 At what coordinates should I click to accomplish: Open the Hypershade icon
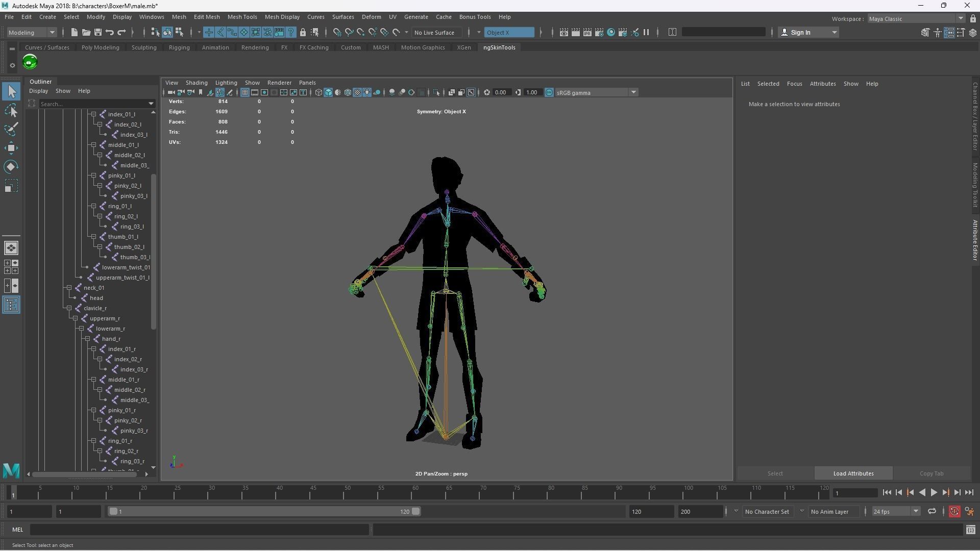pos(611,33)
